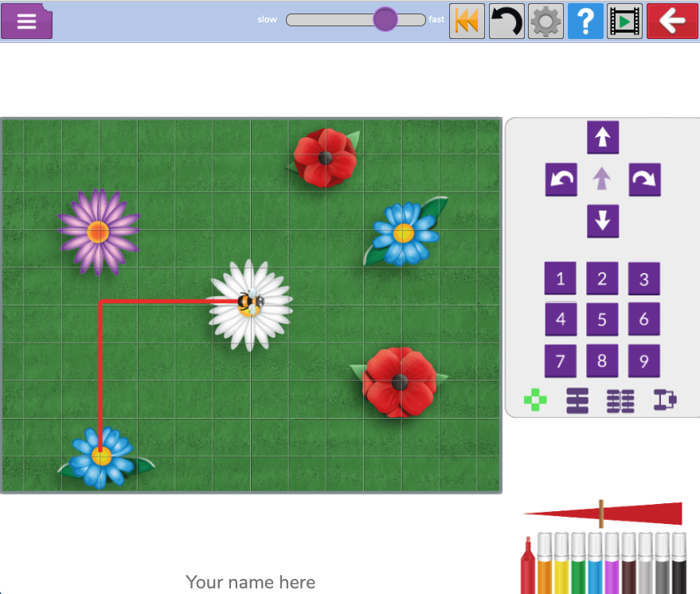The width and height of the screenshot is (700, 594).
Task: Click the rewind to start button
Action: (467, 21)
